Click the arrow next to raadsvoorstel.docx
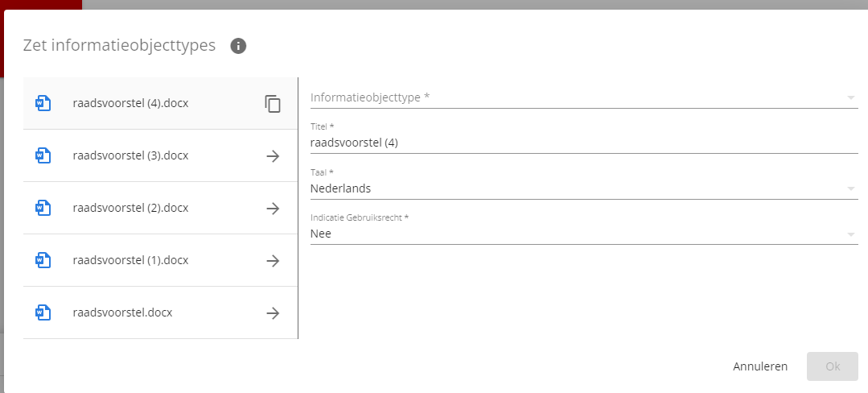 coord(273,312)
